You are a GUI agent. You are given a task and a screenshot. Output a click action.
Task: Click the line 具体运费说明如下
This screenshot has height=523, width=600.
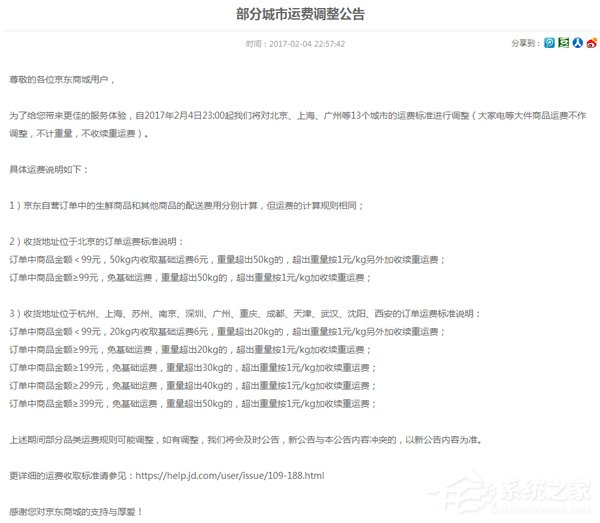coord(49,169)
